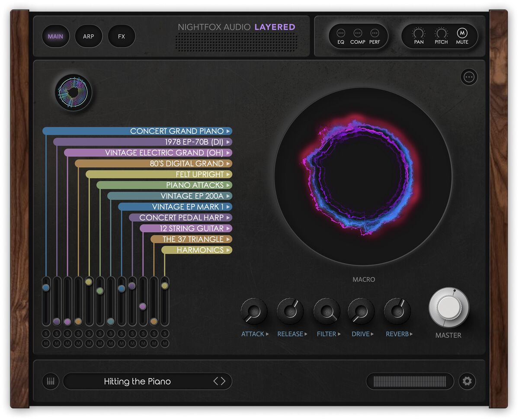Open the keyboard icon beside preset name
The width and height of the screenshot is (519, 420).
[x=51, y=382]
